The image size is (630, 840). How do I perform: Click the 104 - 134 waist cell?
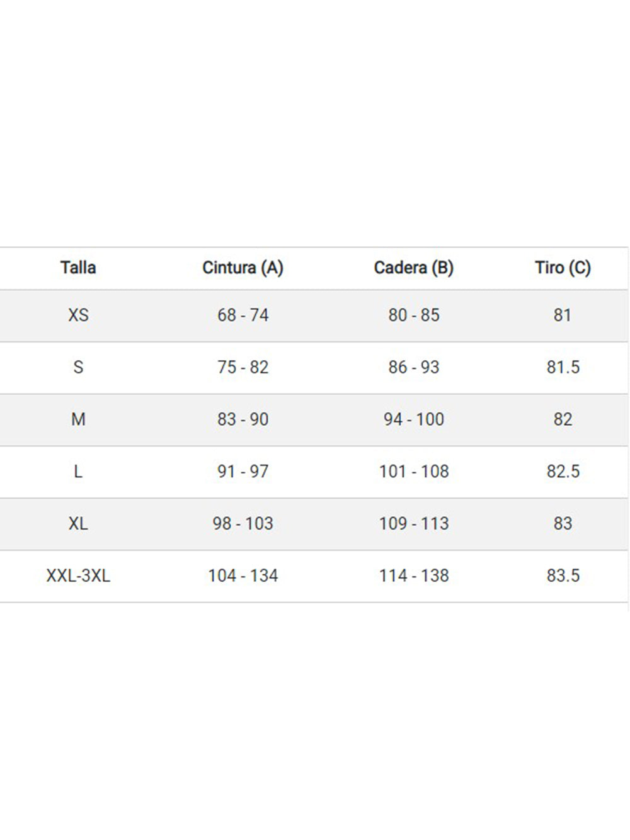243,576
